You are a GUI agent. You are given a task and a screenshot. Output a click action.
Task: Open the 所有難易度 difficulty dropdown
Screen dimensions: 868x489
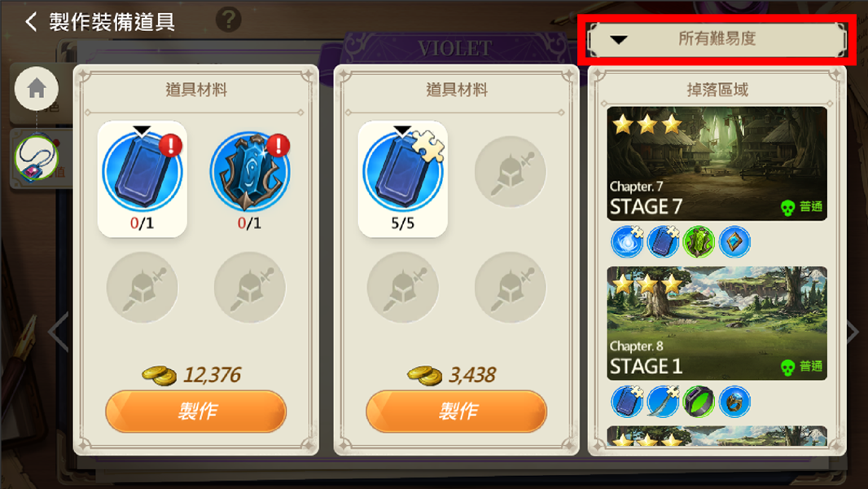pos(717,39)
